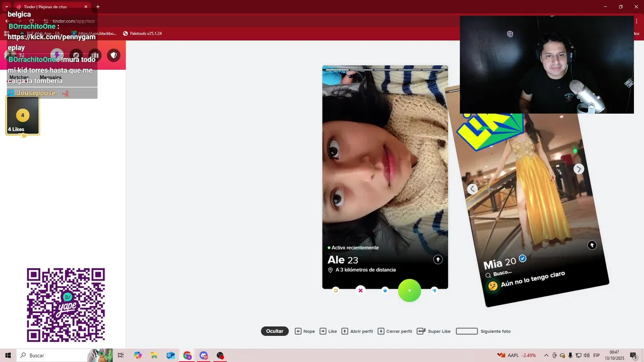The image size is (644, 362).
Task: Click the briefcase work mode icon
Action: (x=95, y=55)
